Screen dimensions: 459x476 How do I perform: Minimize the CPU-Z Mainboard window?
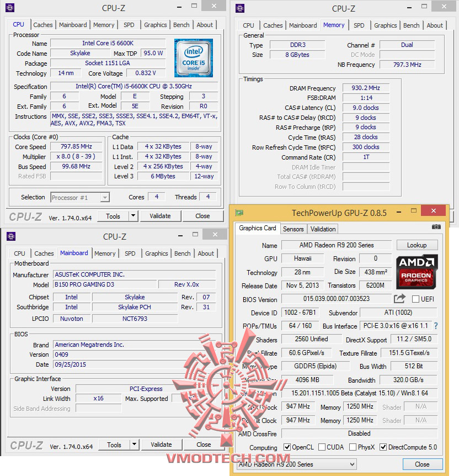click(x=180, y=236)
